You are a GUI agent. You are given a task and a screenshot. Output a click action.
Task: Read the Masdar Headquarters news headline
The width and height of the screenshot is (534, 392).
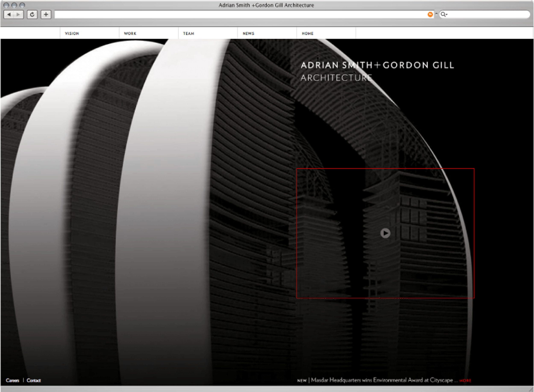coord(382,380)
